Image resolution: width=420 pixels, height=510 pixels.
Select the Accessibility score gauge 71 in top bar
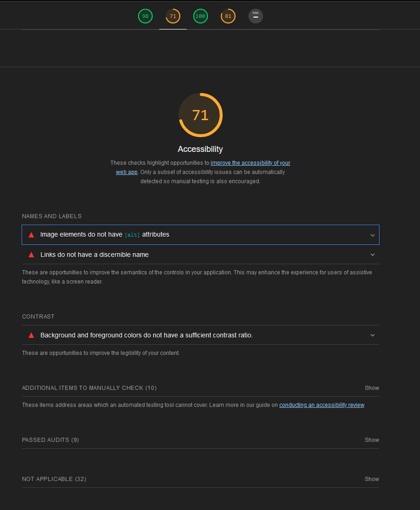173,16
